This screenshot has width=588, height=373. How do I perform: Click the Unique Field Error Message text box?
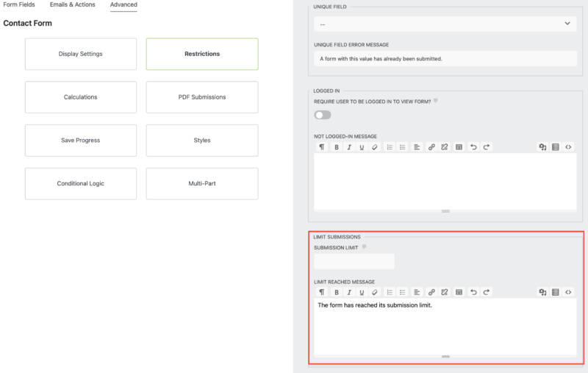pyautogui.click(x=445, y=58)
